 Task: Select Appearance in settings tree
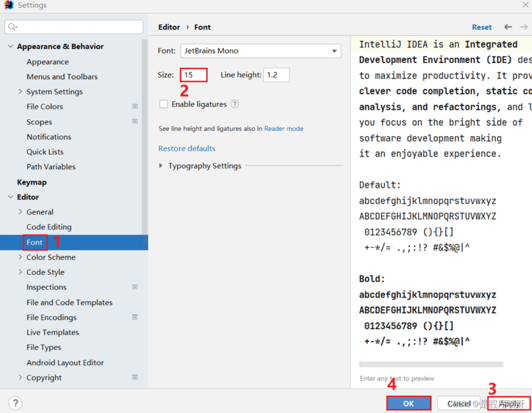click(48, 62)
